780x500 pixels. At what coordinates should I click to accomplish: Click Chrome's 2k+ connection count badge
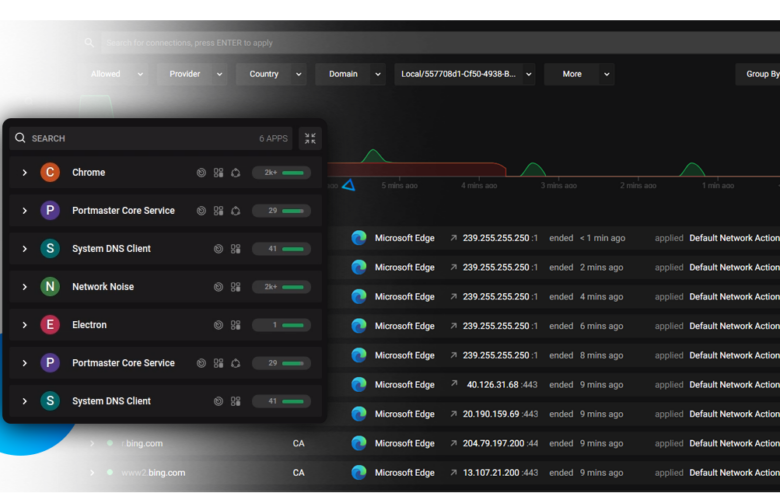282,173
